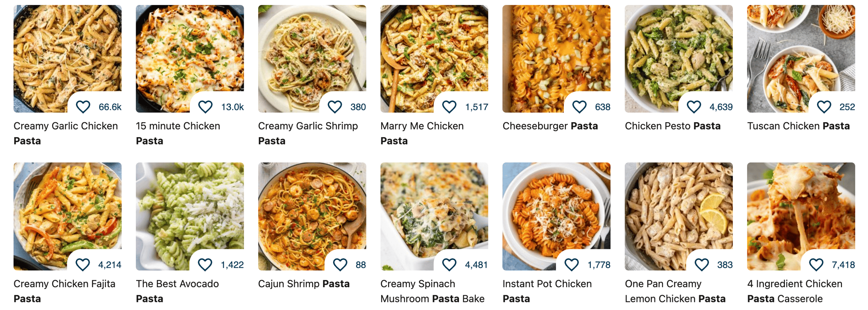
Task: Like the Creamy Garlic Chicken Pasta recipe
Action: [x=83, y=107]
